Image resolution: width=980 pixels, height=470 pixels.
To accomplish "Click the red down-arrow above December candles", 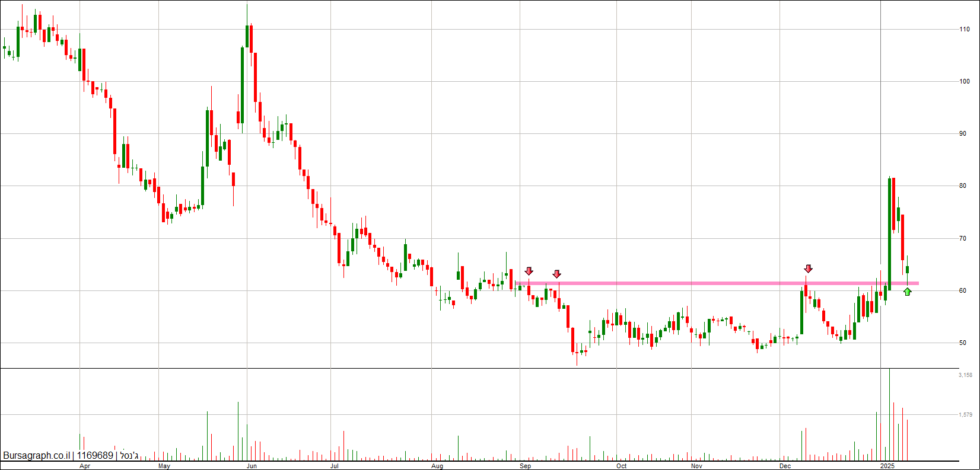I will (x=808, y=268).
